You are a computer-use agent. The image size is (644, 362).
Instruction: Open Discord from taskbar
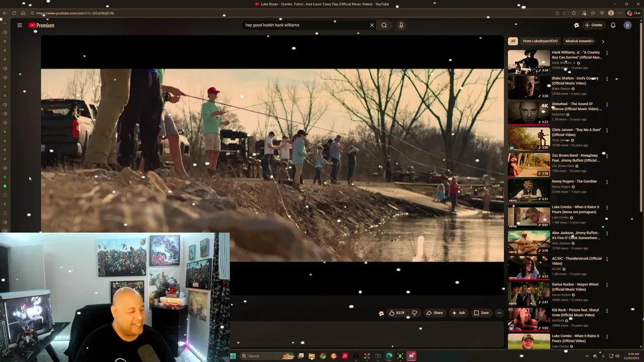click(412, 356)
